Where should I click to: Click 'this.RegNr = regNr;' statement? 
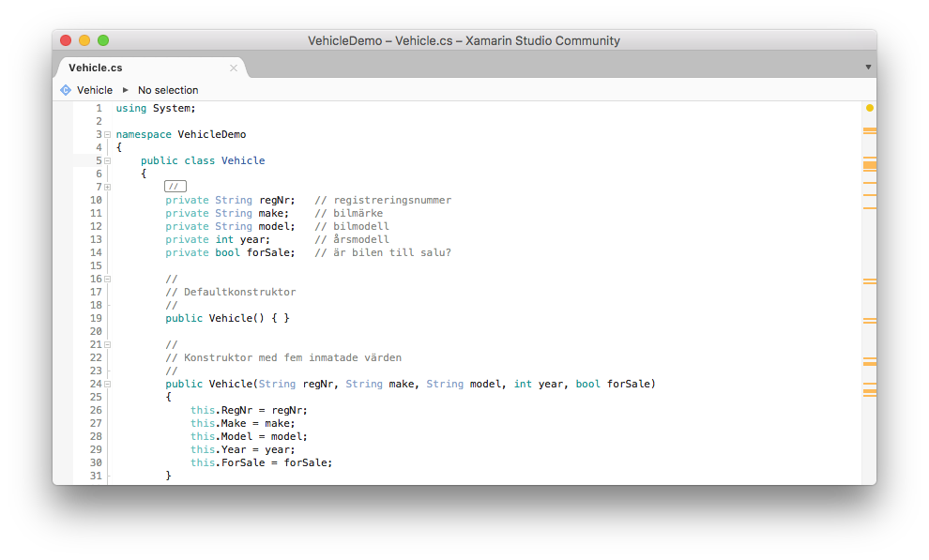[x=249, y=410]
